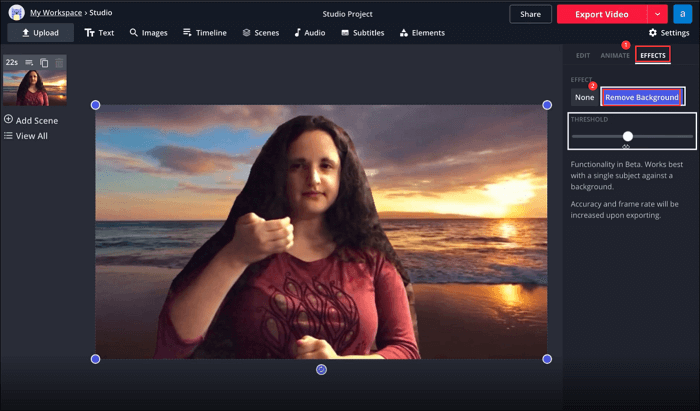
Task: Select the Remove Background effect
Action: 642,97
